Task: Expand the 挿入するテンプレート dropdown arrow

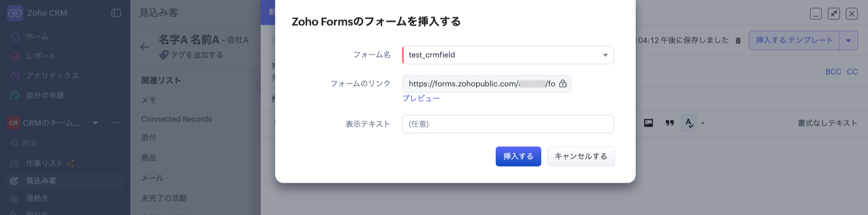Action: pos(848,40)
